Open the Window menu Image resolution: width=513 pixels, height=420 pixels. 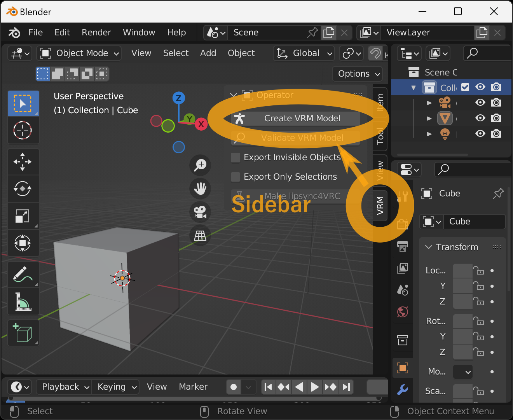(139, 33)
